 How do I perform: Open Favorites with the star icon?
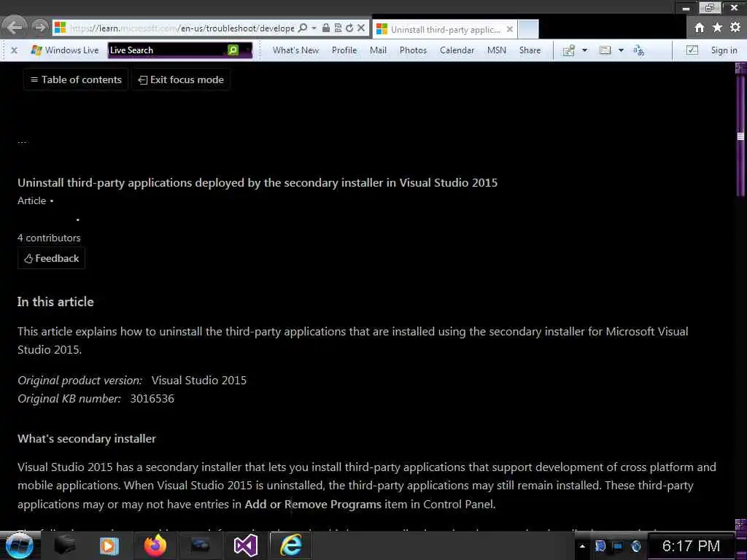[x=717, y=28]
